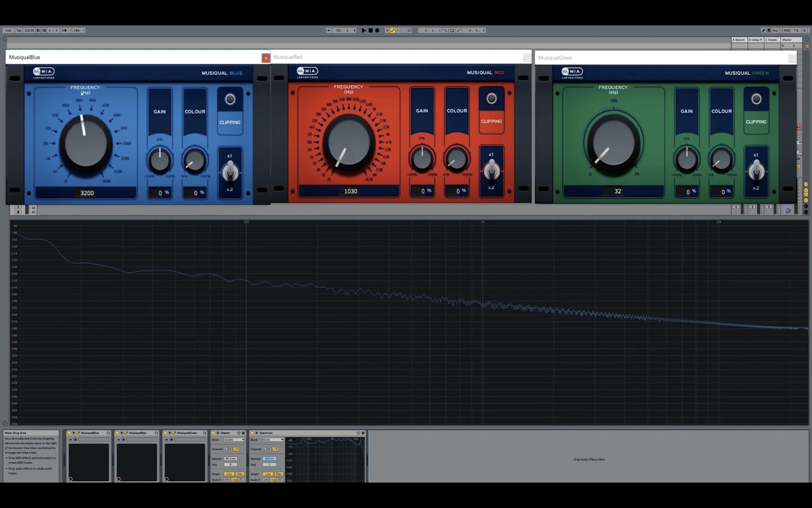Click the MusiqualRed device hot-swap icon

click(156, 433)
